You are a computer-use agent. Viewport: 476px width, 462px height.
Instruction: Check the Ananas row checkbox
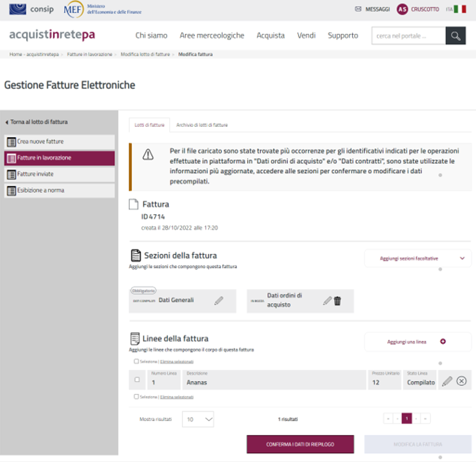137,380
